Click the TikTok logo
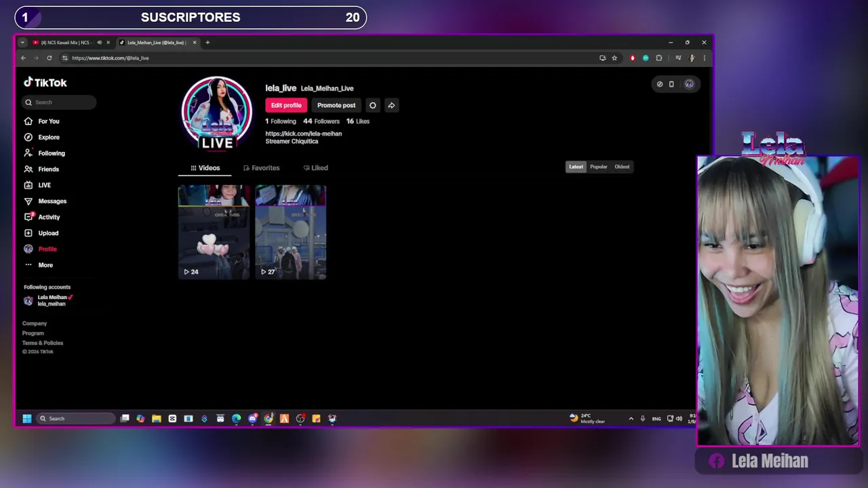This screenshot has width=868, height=488. pyautogui.click(x=45, y=83)
